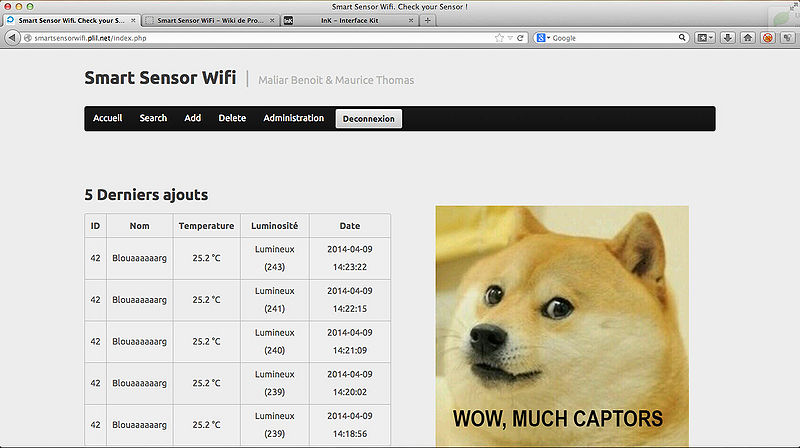Open a new tab with the plus button

428,20
